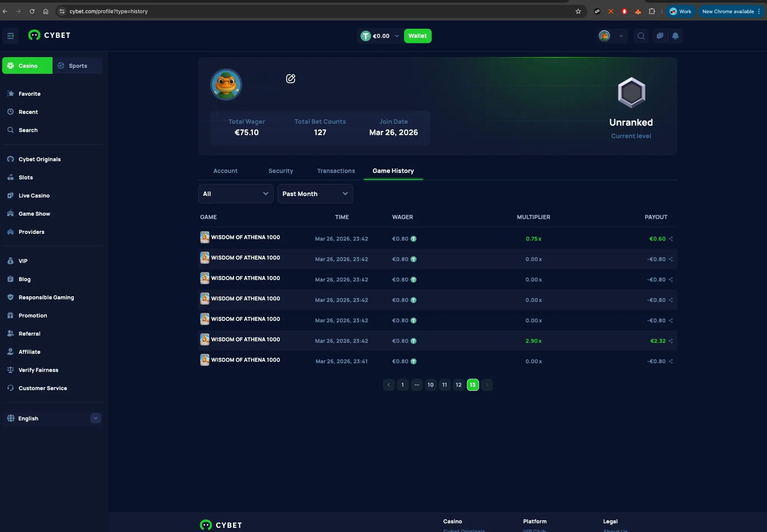Select current page 13 button
This screenshot has height=532, width=767.
point(472,385)
